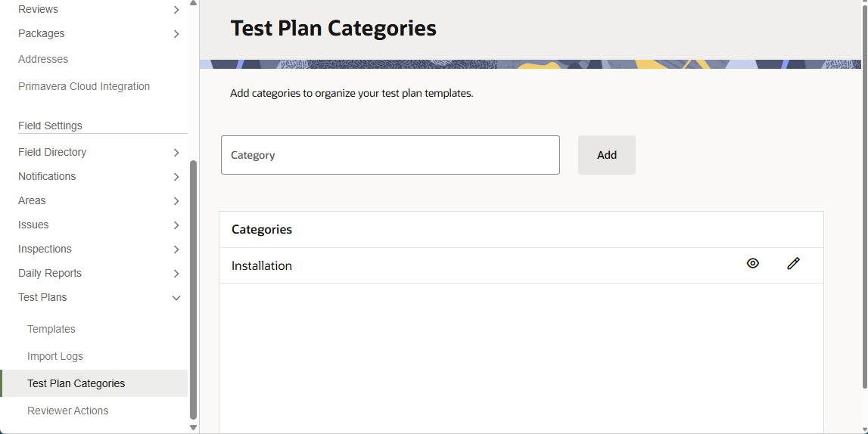Expand the Areas submenu arrow
This screenshot has width=868, height=434.
coord(176,201)
